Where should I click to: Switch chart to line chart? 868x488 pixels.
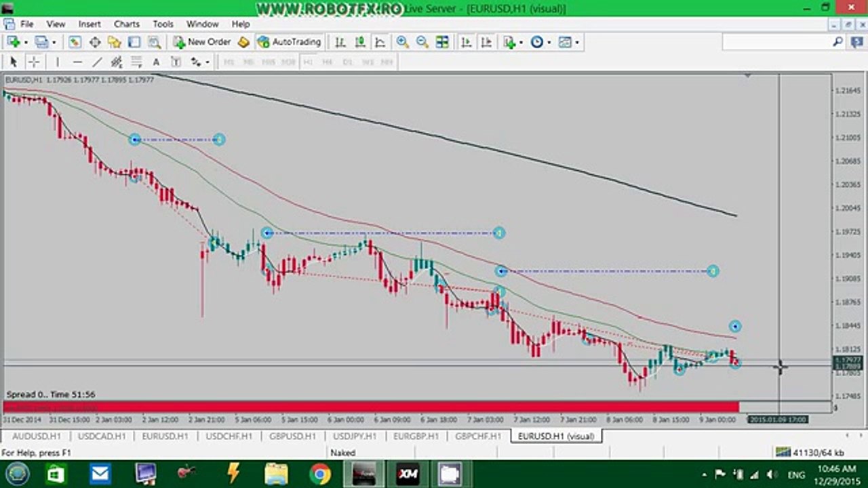coord(380,42)
